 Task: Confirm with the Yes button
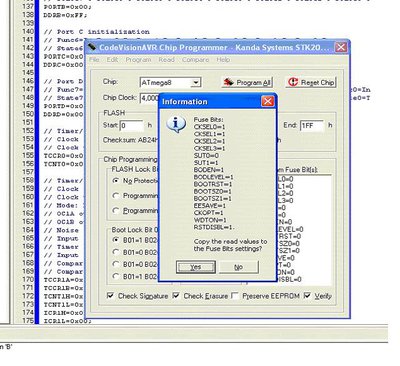(196, 267)
